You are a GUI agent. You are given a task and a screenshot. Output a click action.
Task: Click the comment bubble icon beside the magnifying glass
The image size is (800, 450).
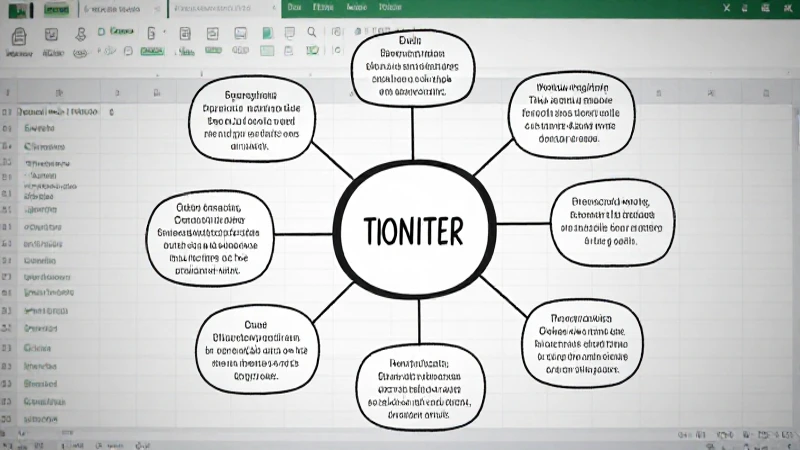289,33
